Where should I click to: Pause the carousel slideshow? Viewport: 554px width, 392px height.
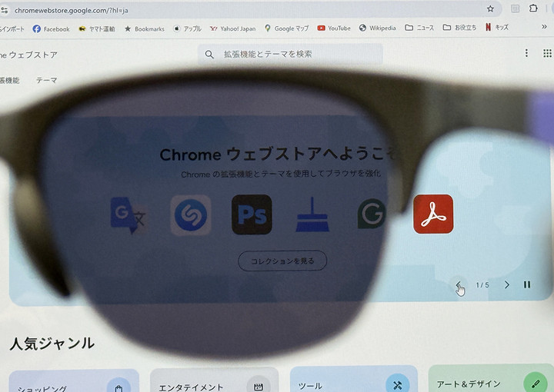click(527, 284)
